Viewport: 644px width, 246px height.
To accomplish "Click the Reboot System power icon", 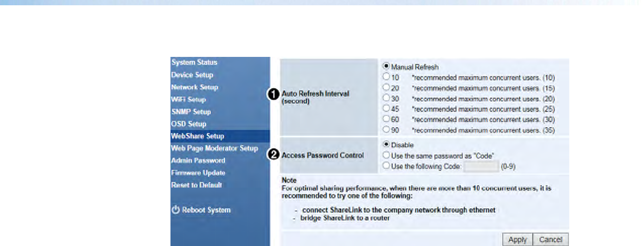I will pos(176,210).
